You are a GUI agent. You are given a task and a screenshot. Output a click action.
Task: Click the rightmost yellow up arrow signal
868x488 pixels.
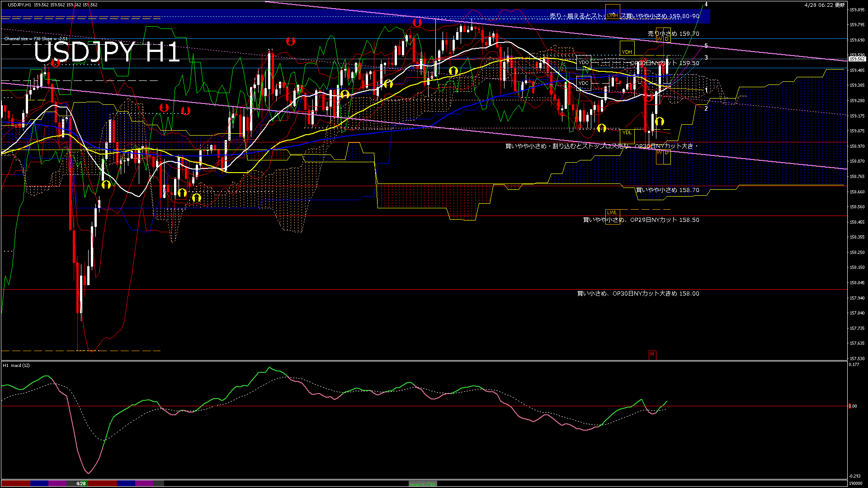(x=659, y=121)
